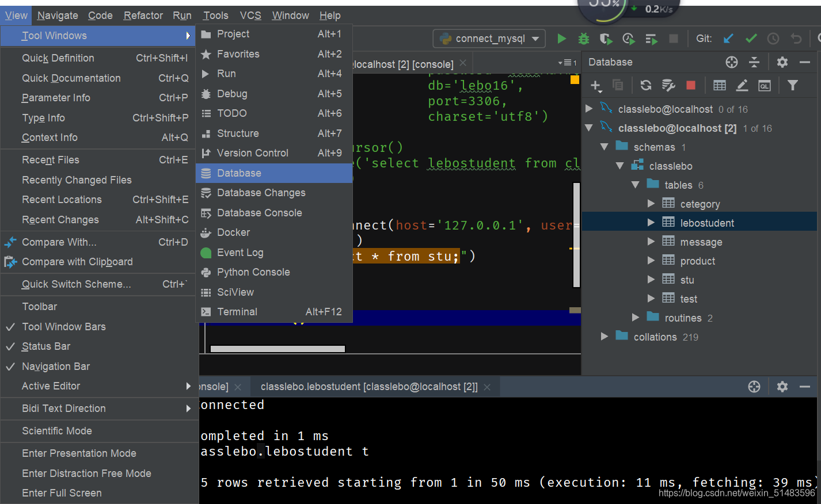Click Git update project blue arrow
Screen dimensions: 821x504
pyautogui.click(x=728, y=39)
